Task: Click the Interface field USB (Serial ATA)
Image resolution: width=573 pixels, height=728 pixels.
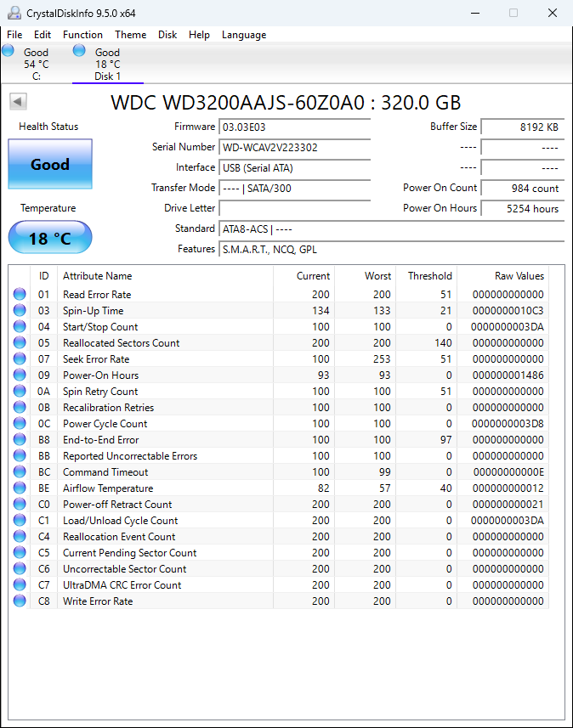Action: (295, 168)
